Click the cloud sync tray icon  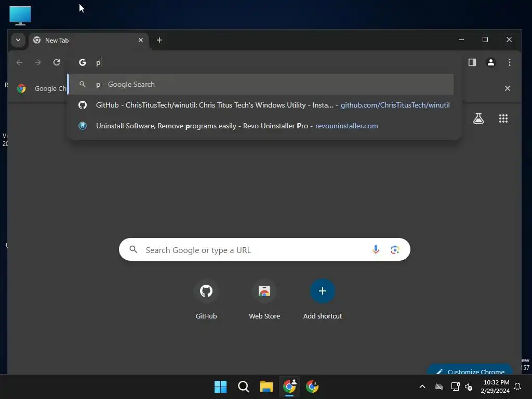click(x=438, y=387)
